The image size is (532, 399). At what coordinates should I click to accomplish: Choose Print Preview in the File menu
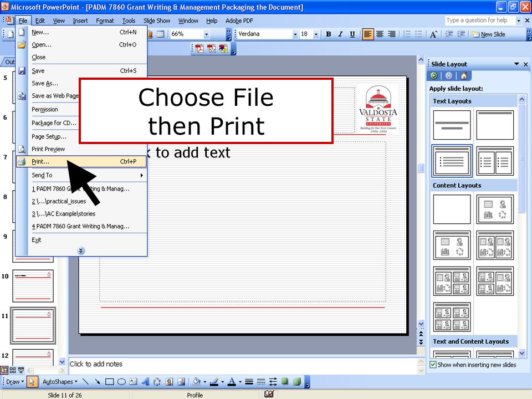coord(81,149)
